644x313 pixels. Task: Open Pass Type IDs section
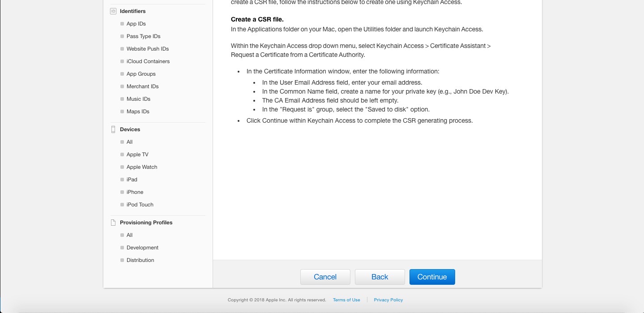(x=143, y=36)
